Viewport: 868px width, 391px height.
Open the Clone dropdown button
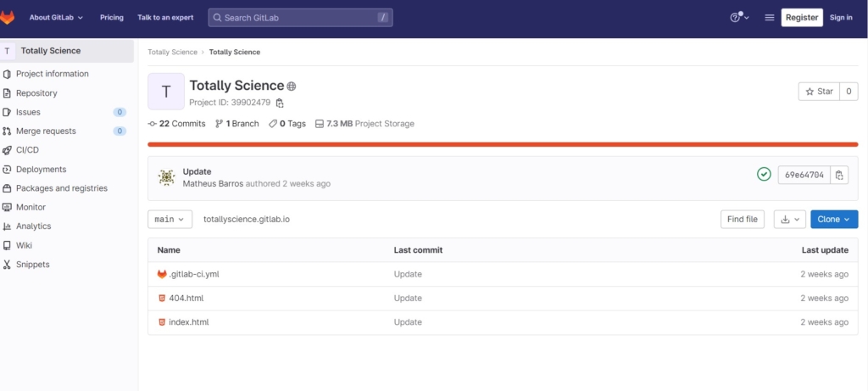[834, 220]
